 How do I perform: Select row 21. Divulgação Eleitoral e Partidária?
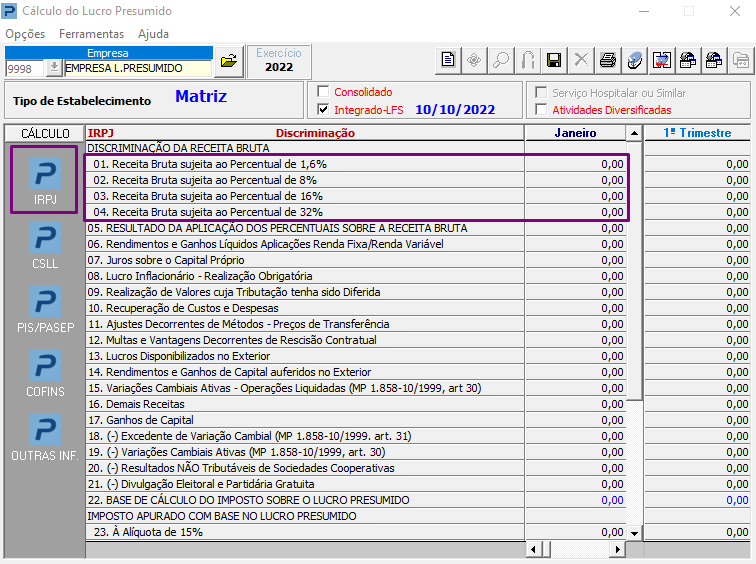[305, 484]
